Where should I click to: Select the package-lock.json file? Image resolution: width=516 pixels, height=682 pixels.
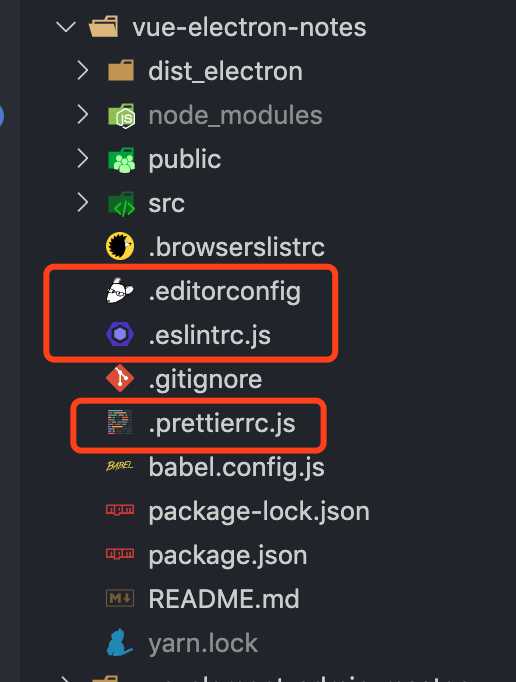259,512
